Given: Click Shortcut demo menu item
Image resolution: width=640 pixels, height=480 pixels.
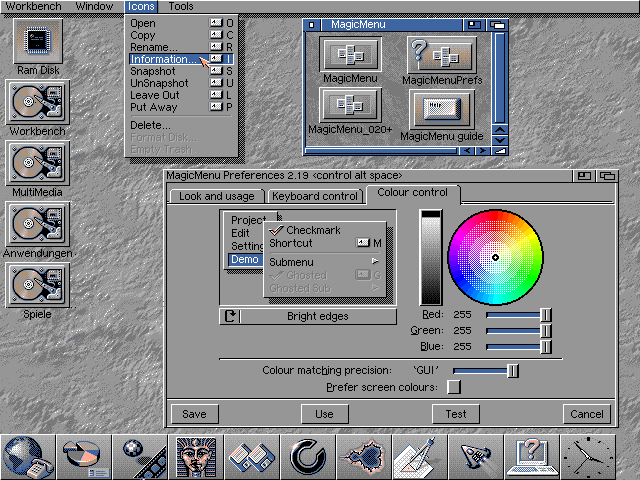Looking at the screenshot, I should 325,243.
